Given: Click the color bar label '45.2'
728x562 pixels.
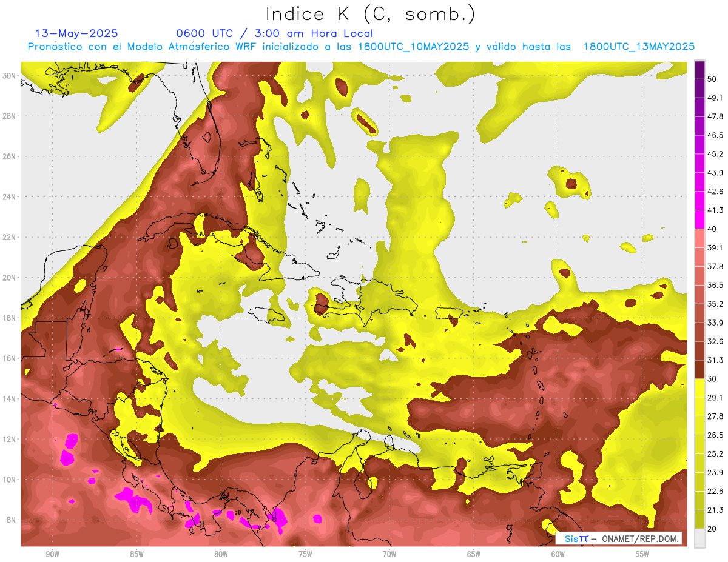Looking at the screenshot, I should tap(715, 154).
